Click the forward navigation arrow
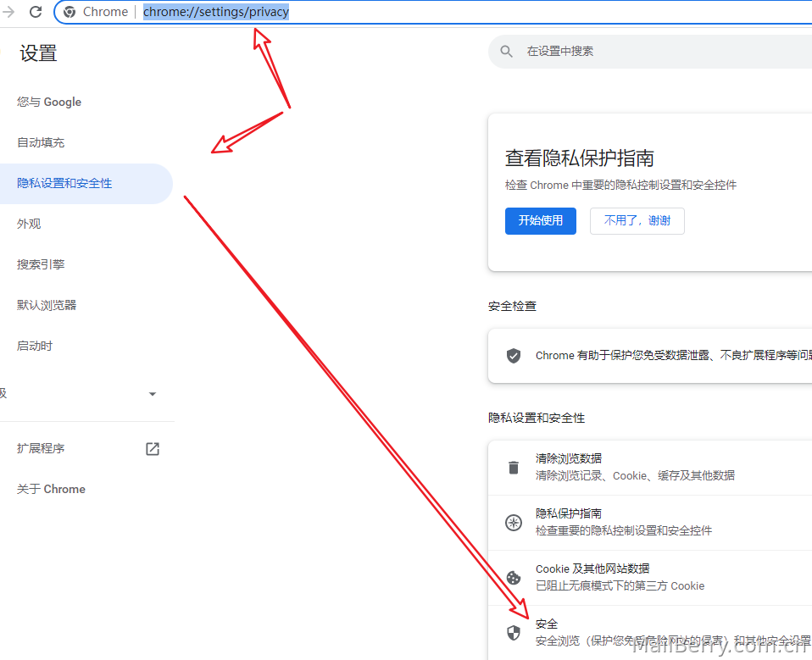Viewport: 812px width, 660px height. pos(8,11)
